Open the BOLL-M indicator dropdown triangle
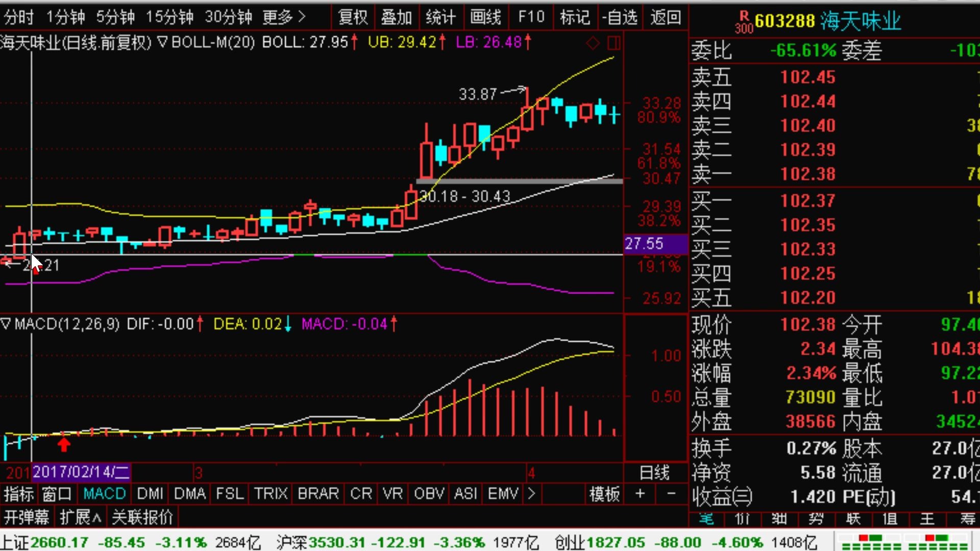Image resolution: width=980 pixels, height=551 pixels. (162, 42)
